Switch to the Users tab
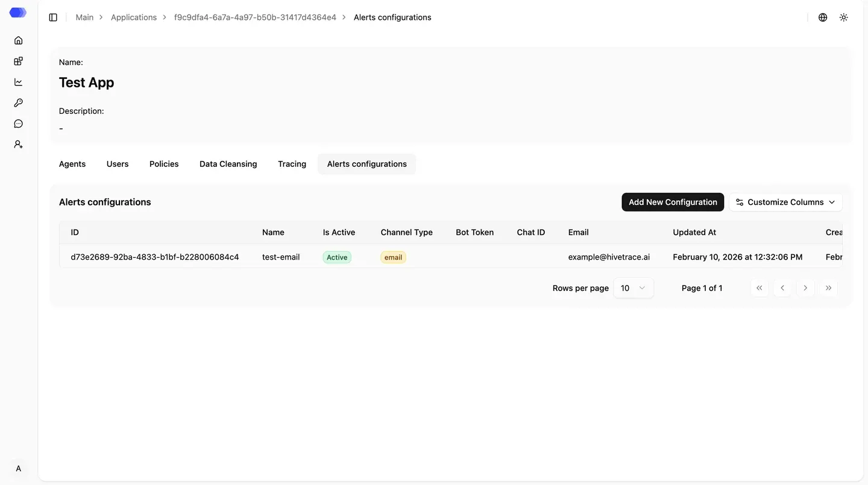 point(118,164)
